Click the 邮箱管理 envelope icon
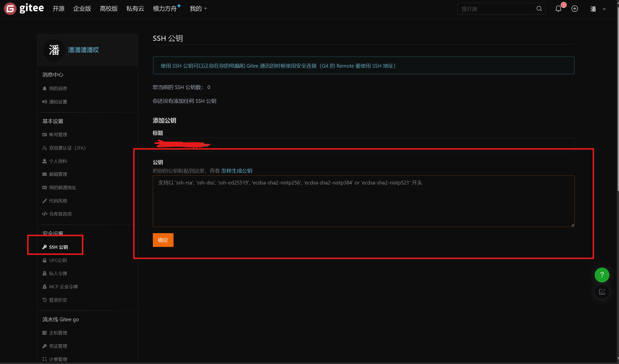The width and height of the screenshot is (619, 364). point(45,174)
